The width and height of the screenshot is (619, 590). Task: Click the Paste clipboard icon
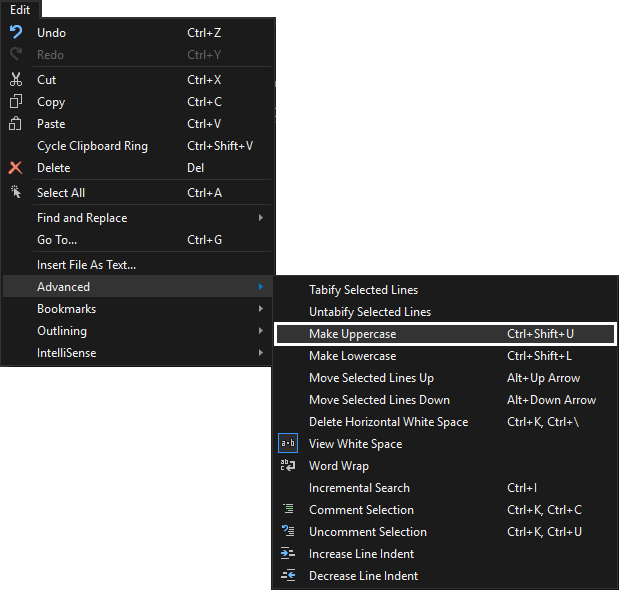[x=15, y=124]
